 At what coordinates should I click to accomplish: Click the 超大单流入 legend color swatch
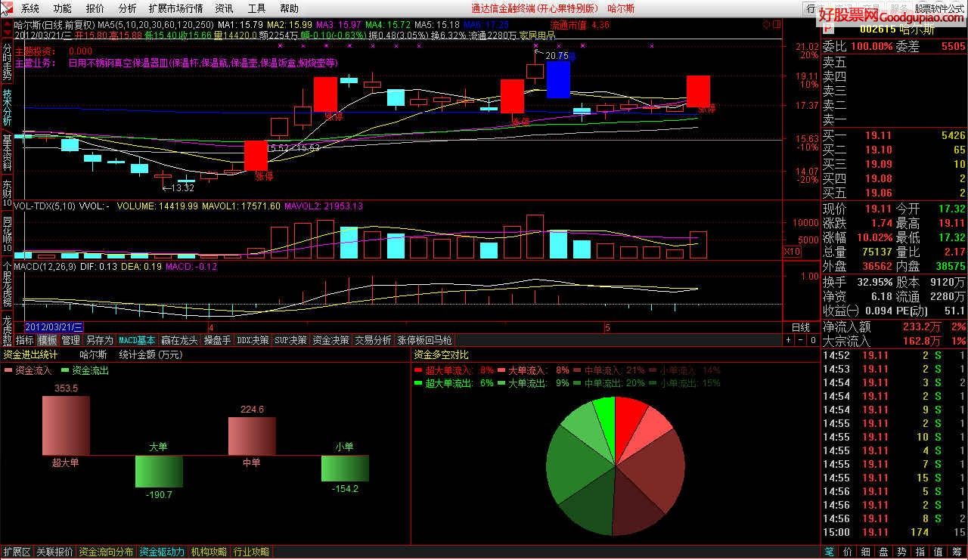418,371
